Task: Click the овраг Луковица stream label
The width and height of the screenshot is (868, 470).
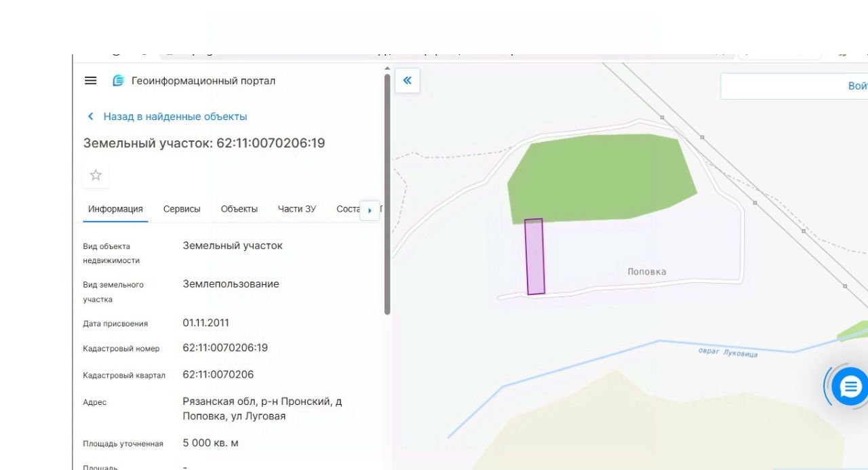Action: [x=728, y=352]
